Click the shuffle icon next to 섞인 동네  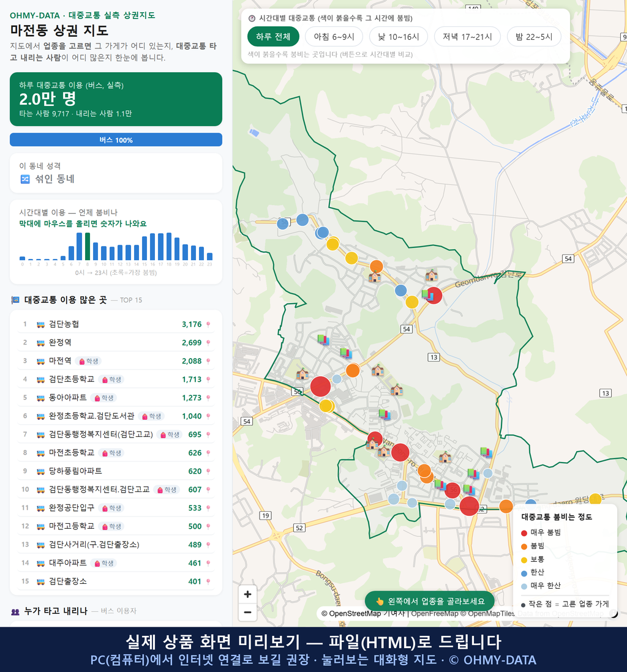pos(25,179)
